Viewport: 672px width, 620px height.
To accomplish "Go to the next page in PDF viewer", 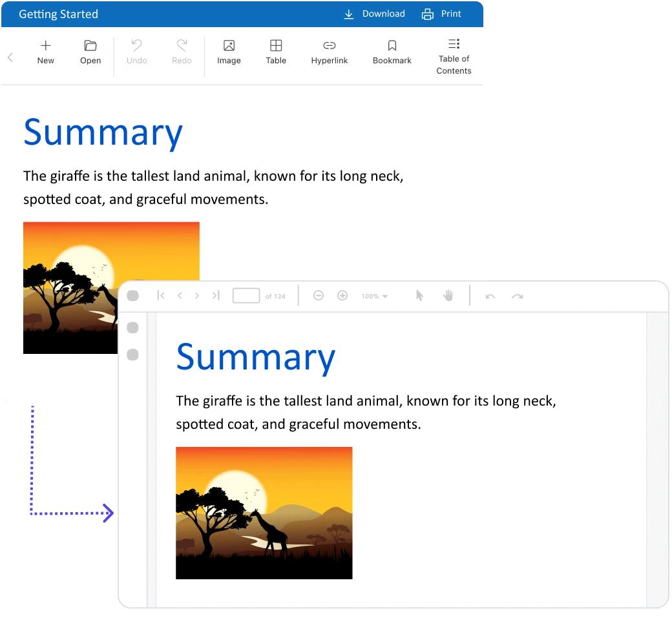I will click(197, 296).
